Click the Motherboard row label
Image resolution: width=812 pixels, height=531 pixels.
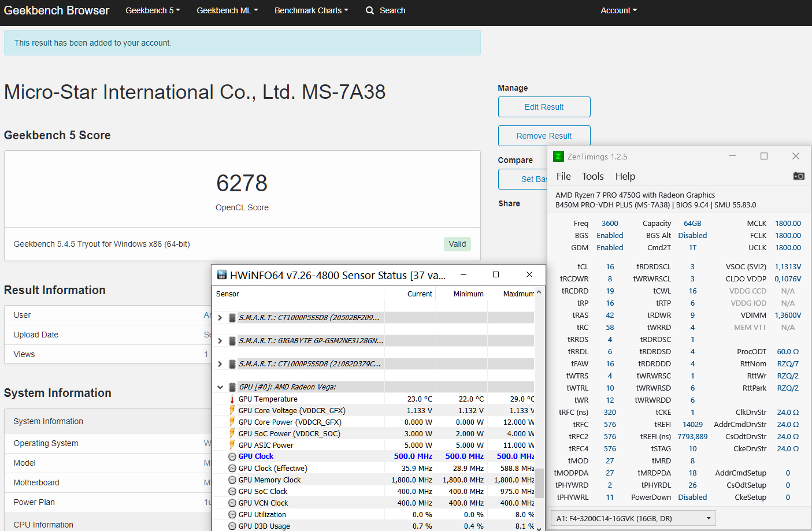pos(36,482)
